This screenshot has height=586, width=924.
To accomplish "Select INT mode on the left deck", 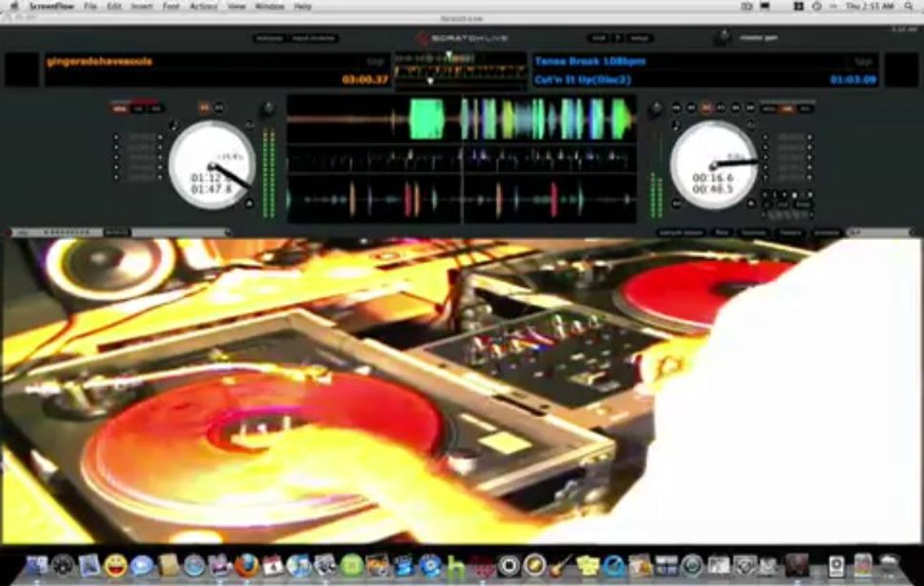I will 155,108.
